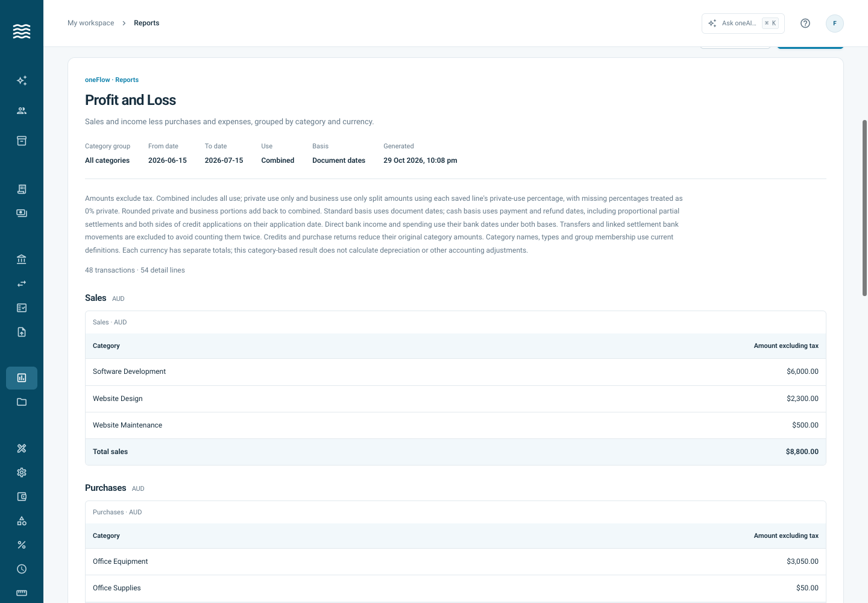Open the receipt invoices sidebar icon
Image resolution: width=868 pixels, height=603 pixels.
(22, 189)
